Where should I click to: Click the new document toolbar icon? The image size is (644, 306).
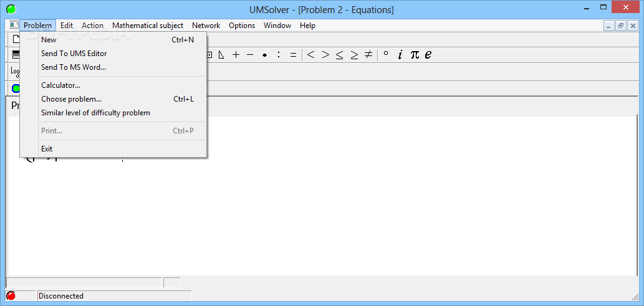click(x=16, y=39)
